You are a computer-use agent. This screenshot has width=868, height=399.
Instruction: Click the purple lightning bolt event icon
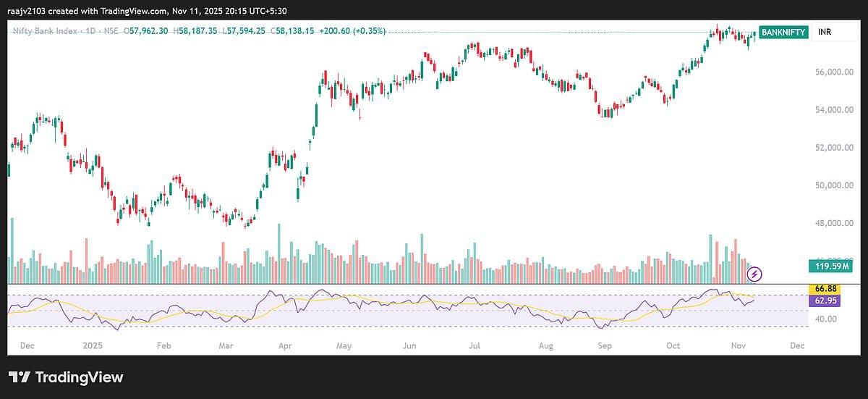(x=754, y=274)
